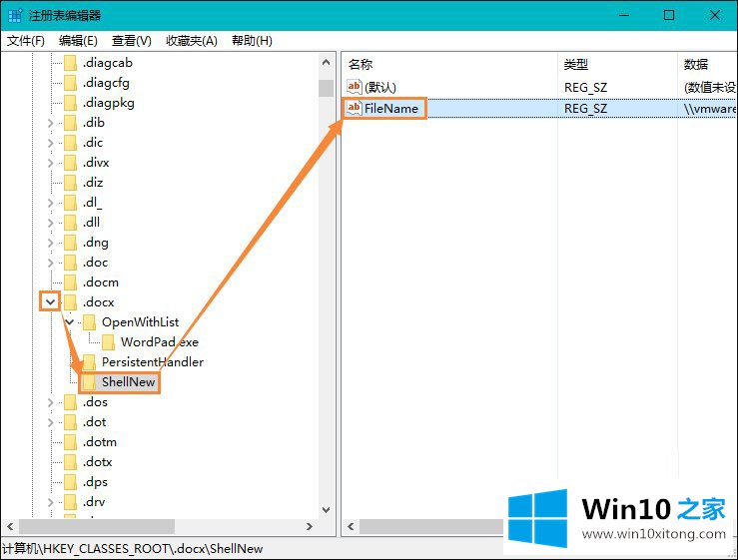Click the .dotm folder icon
The width and height of the screenshot is (738, 560).
71,442
